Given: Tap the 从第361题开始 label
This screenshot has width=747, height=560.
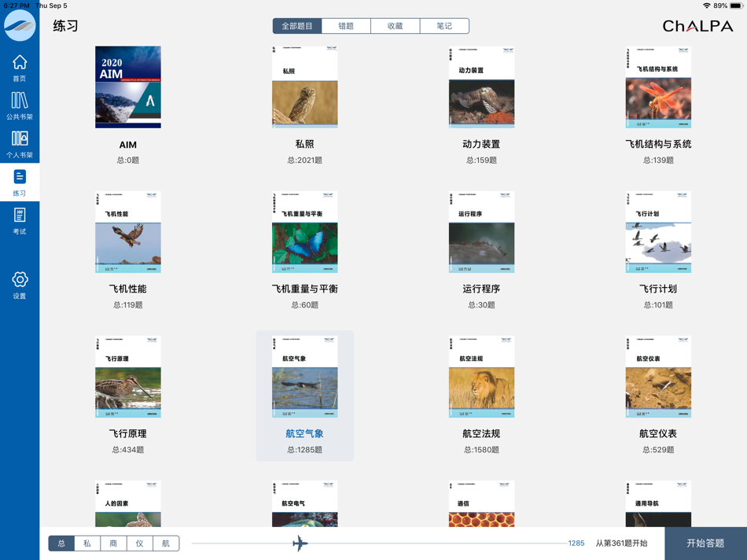Looking at the screenshot, I should click(622, 543).
